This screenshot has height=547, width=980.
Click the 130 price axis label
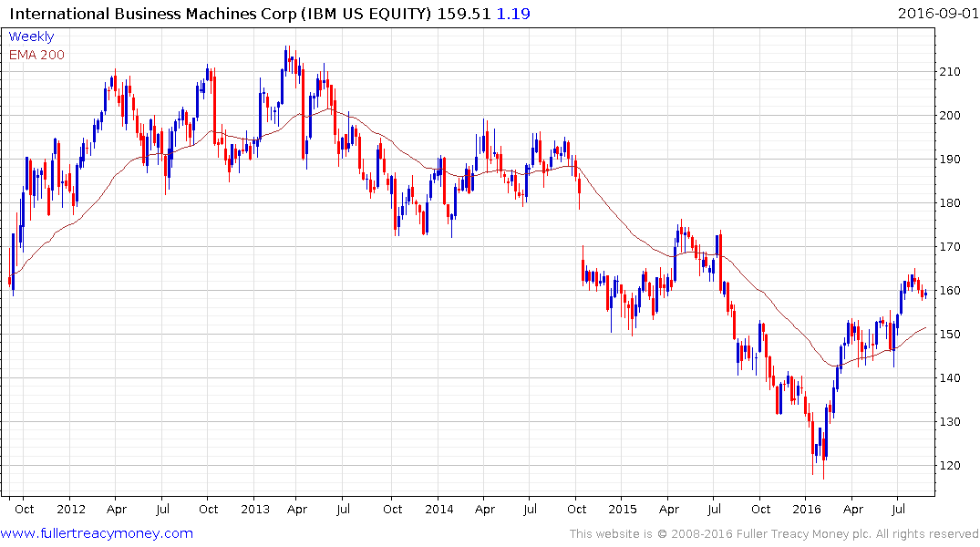[x=950, y=421]
